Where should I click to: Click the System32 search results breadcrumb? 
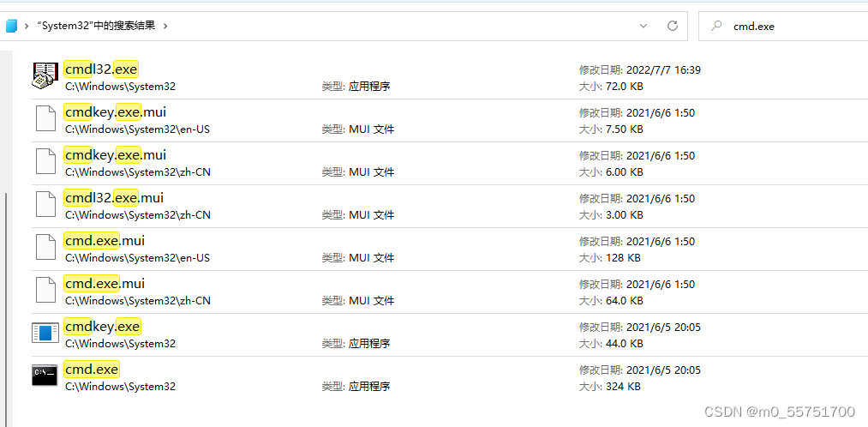pyautogui.click(x=96, y=26)
